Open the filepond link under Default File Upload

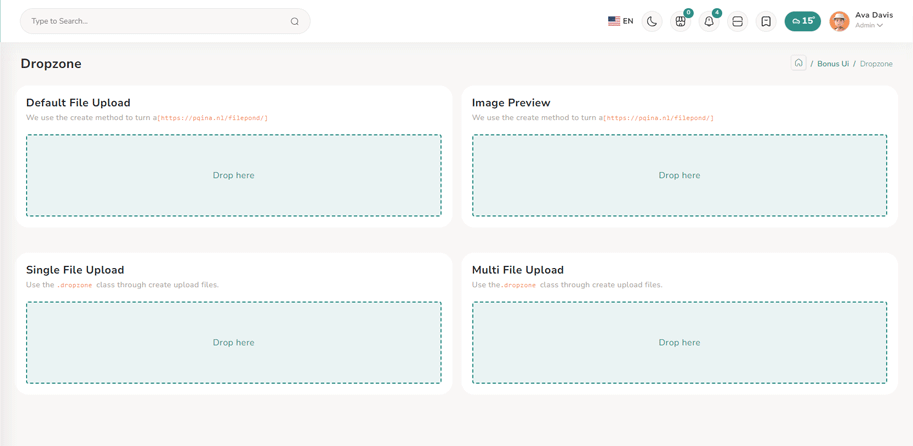[x=212, y=118]
